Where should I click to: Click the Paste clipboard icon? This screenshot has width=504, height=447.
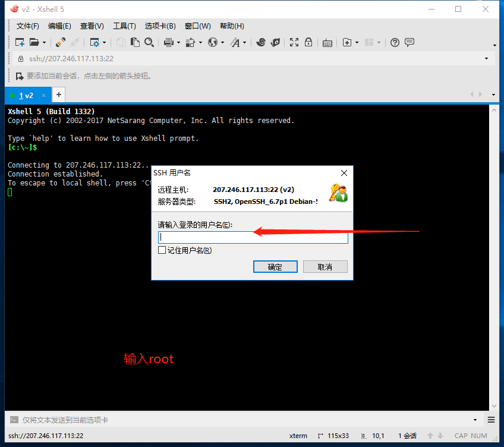coord(135,42)
